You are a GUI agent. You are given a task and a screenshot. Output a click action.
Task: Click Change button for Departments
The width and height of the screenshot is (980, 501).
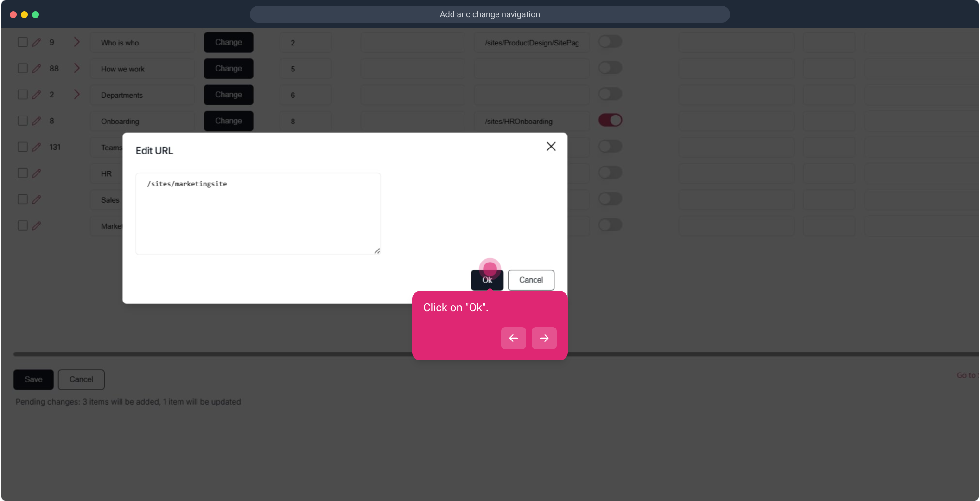point(229,95)
